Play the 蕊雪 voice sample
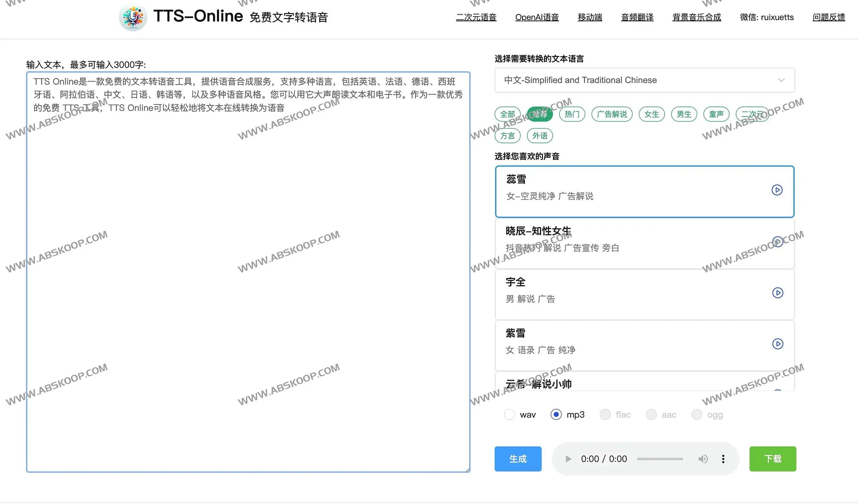 777,191
